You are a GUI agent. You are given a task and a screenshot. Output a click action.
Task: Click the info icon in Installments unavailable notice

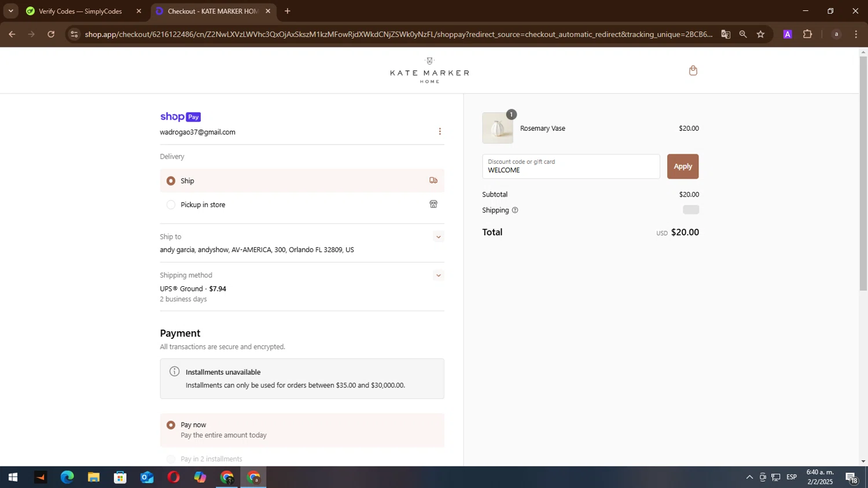click(174, 372)
